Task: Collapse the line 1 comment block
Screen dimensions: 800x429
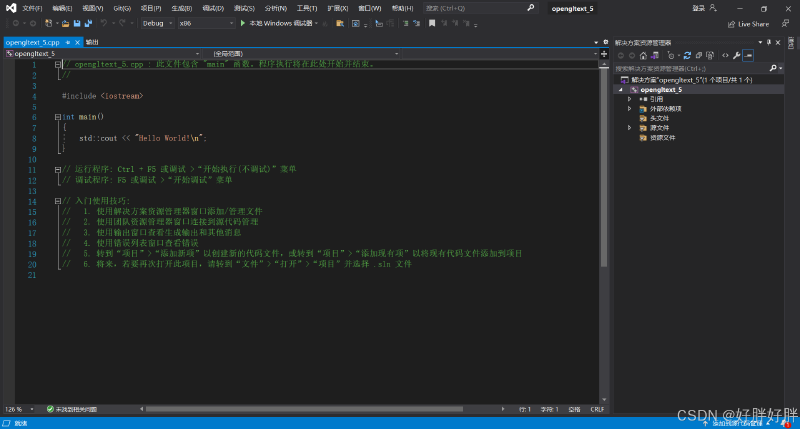Action: [x=58, y=64]
